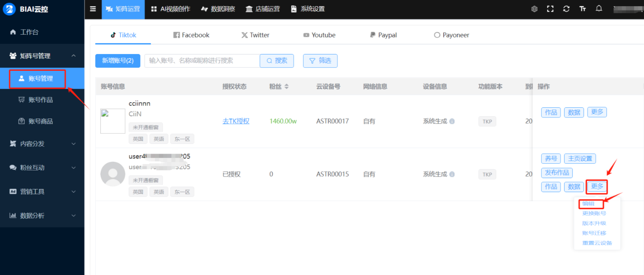Expand 粉丝互动 sidebar group
This screenshot has width=644, height=275.
point(42,168)
